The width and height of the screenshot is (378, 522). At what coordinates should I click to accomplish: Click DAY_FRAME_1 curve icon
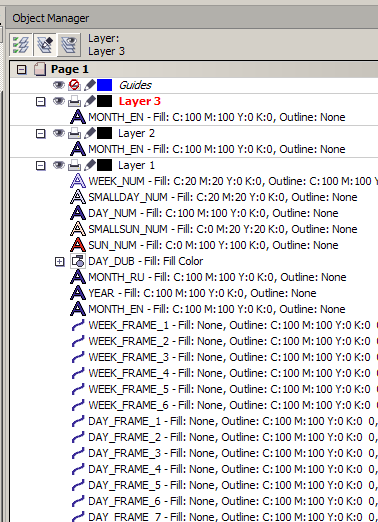point(78,421)
